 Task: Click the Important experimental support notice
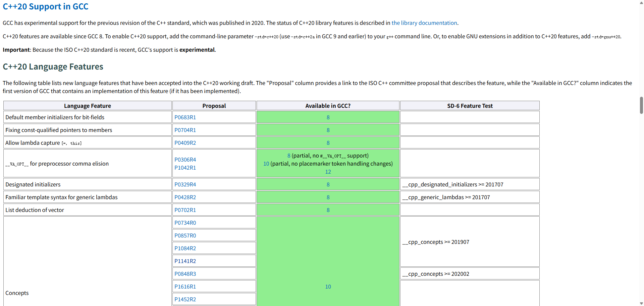(109, 50)
